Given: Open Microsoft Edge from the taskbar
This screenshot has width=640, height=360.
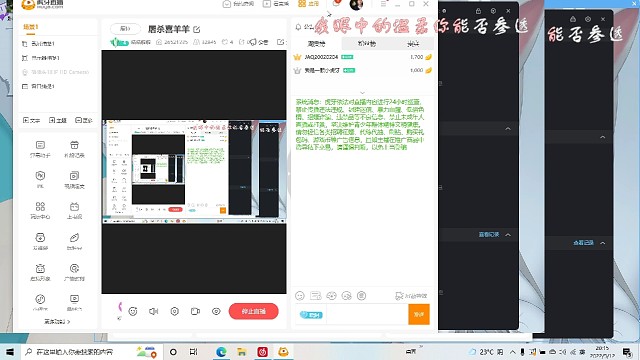Looking at the screenshot, I should [x=221, y=352].
